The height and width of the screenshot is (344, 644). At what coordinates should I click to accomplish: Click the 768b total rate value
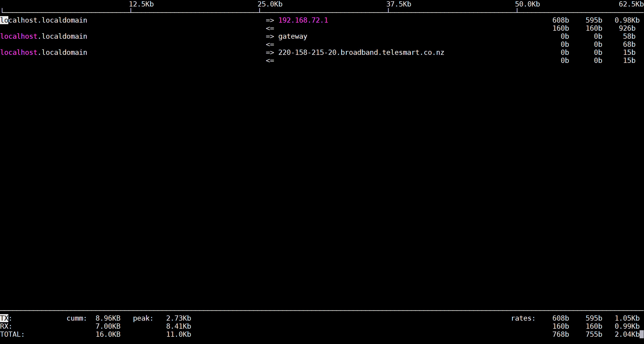tap(561, 334)
